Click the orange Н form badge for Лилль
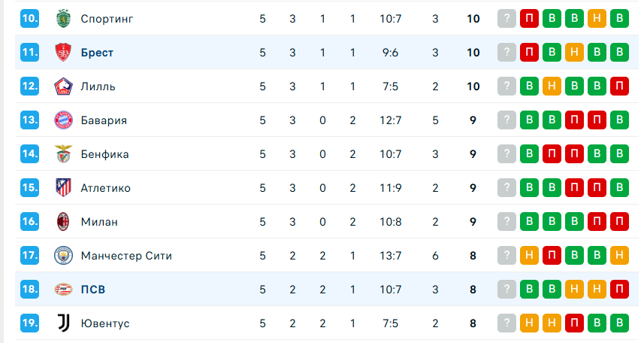644x343 pixels. 552,87
